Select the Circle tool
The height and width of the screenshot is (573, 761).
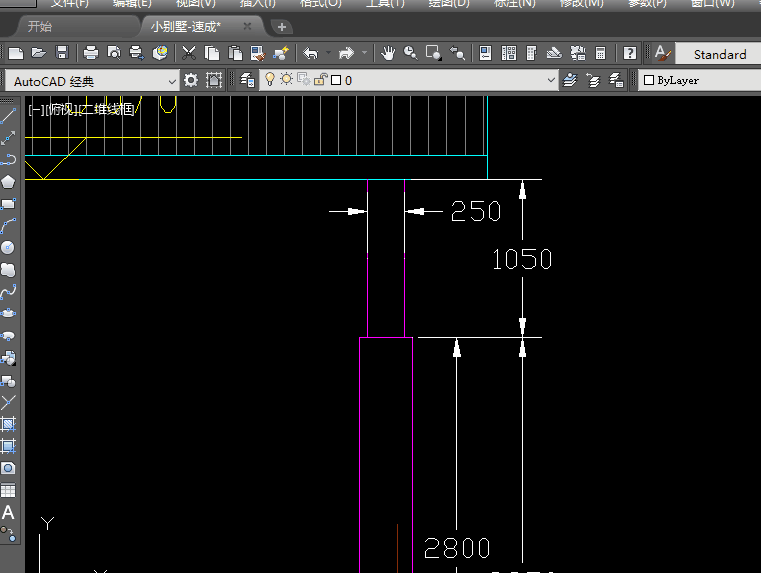click(8, 247)
